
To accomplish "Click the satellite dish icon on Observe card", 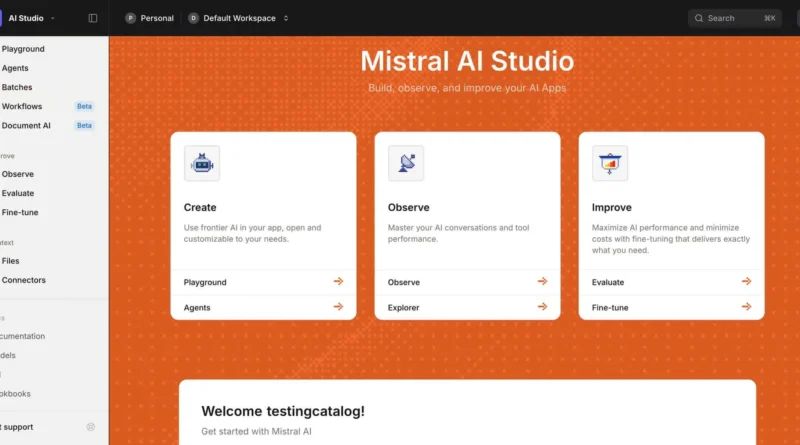I will [406, 163].
